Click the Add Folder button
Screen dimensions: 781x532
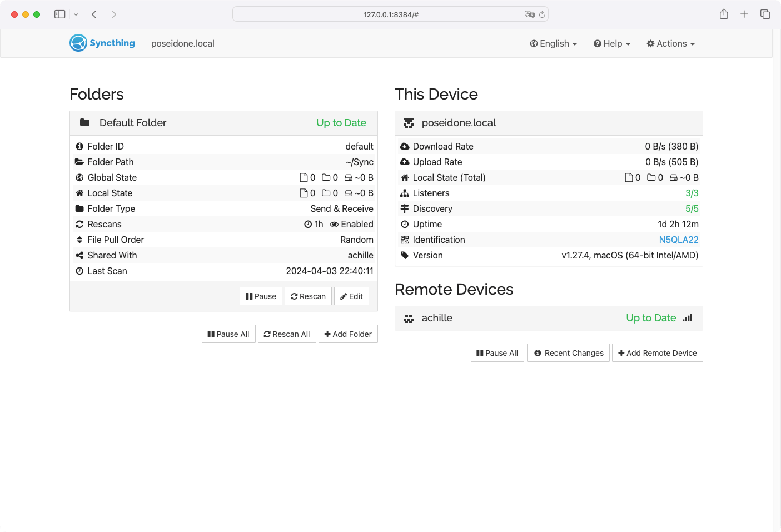click(x=348, y=334)
